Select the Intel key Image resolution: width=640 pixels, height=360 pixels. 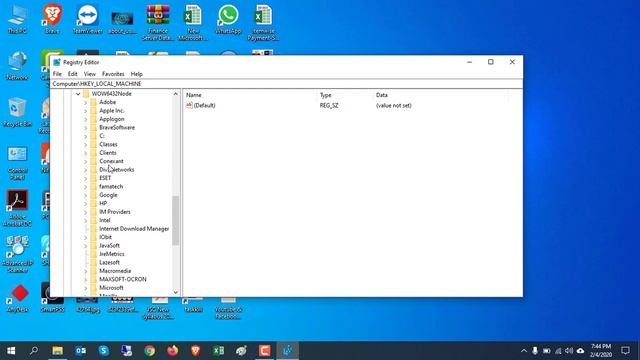pos(105,220)
